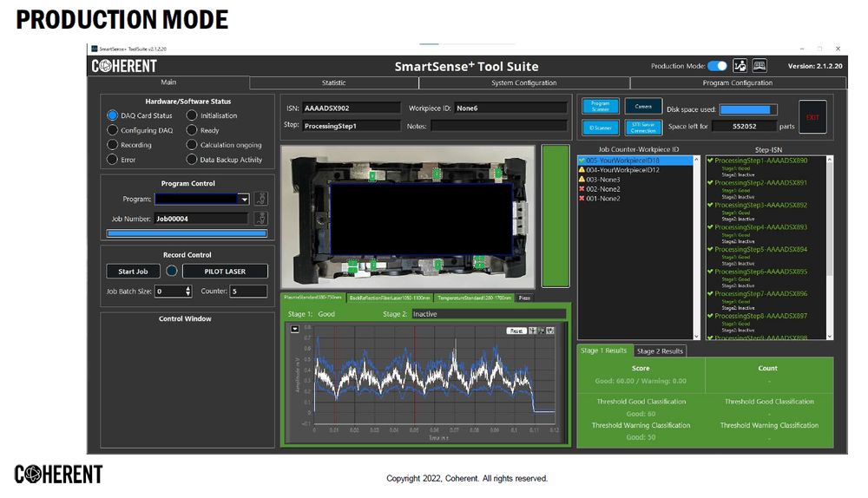Select the Data Backup Activity indicator
868x498 pixels.
(192, 160)
